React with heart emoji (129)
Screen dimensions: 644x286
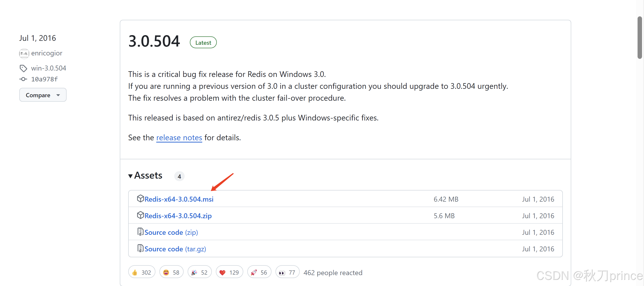click(x=229, y=272)
